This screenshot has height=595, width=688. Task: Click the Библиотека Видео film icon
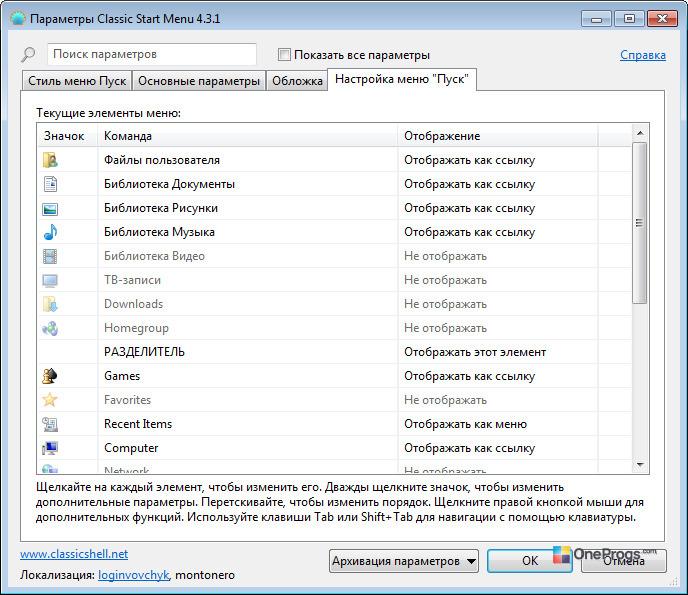click(50, 256)
